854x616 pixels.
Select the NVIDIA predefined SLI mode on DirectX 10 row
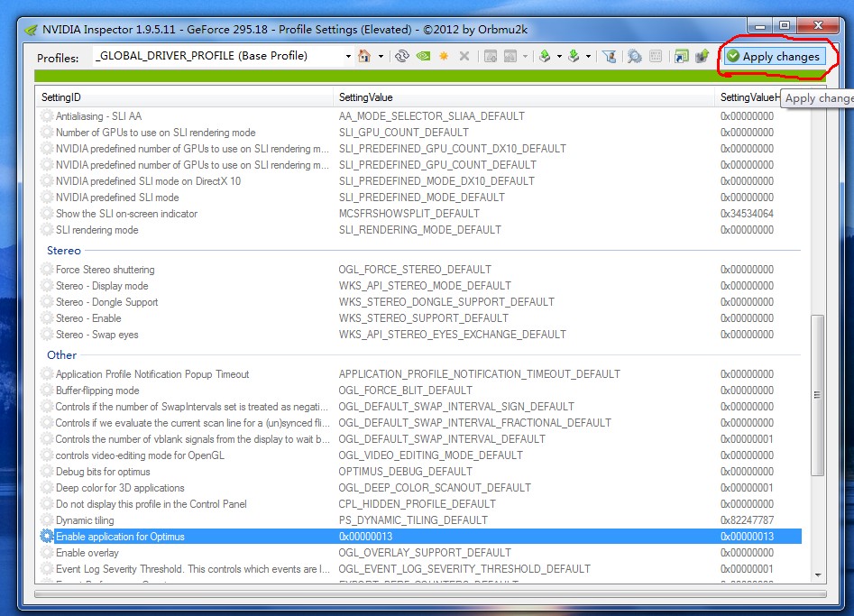(419, 180)
